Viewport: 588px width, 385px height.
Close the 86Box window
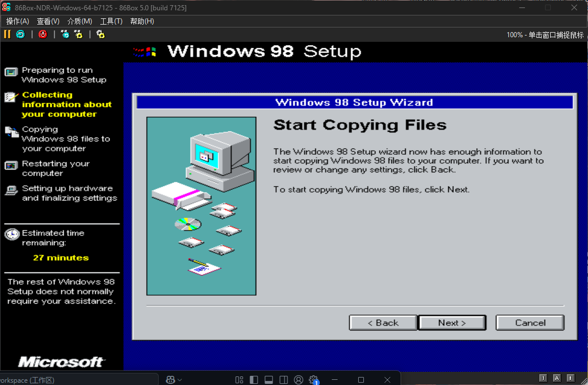coord(574,7)
